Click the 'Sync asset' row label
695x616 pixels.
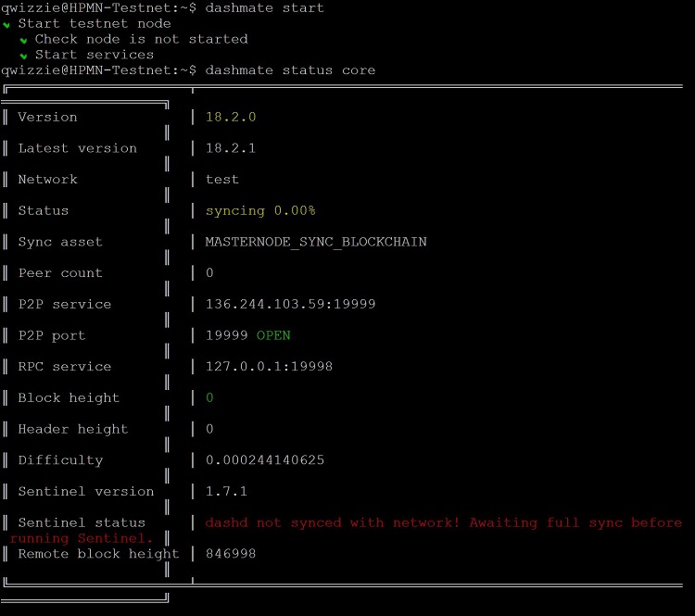pos(60,242)
